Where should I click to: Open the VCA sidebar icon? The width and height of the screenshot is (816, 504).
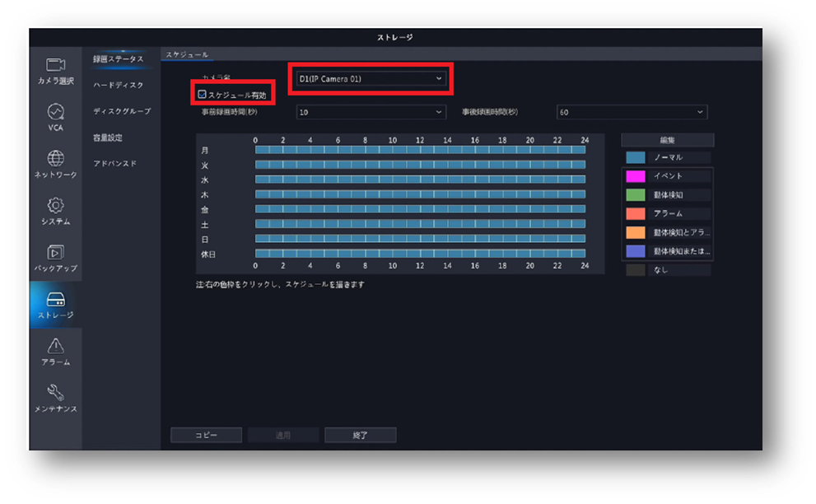tap(55, 112)
